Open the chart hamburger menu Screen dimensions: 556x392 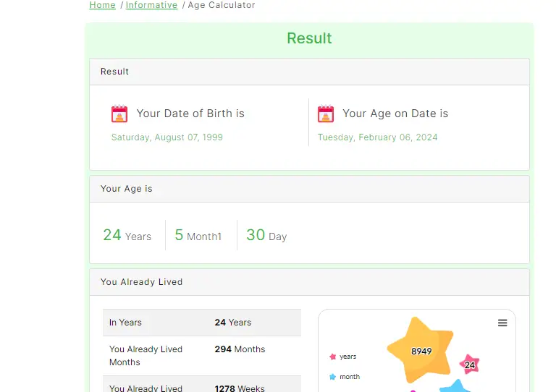502,323
